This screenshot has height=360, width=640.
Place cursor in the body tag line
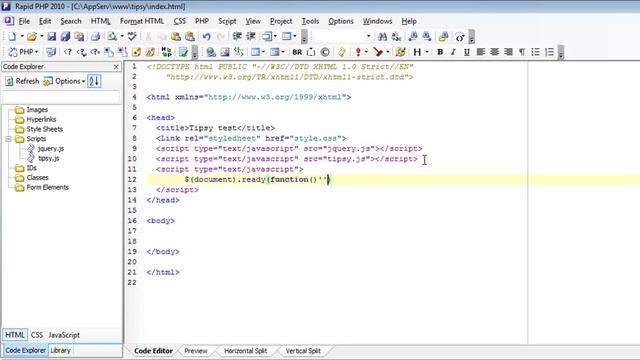coord(161,221)
